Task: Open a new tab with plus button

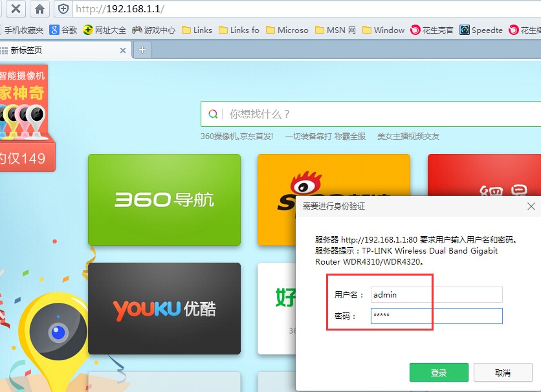Action: tap(142, 50)
